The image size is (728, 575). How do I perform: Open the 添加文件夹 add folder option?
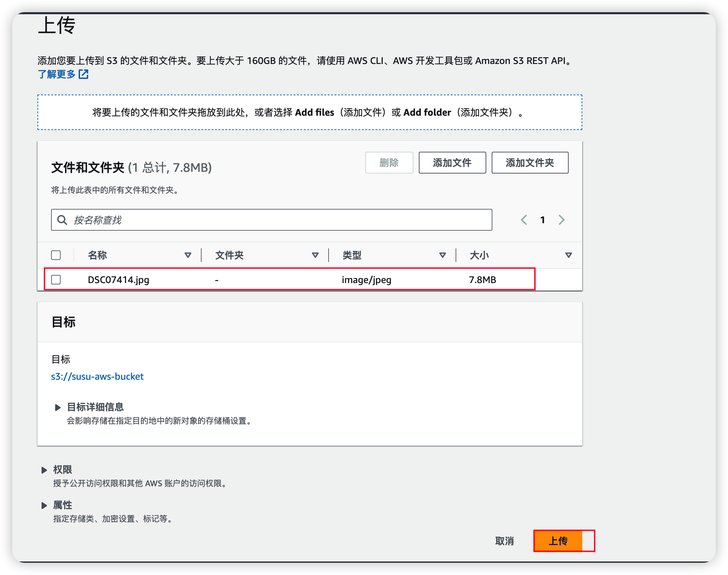[x=531, y=162]
